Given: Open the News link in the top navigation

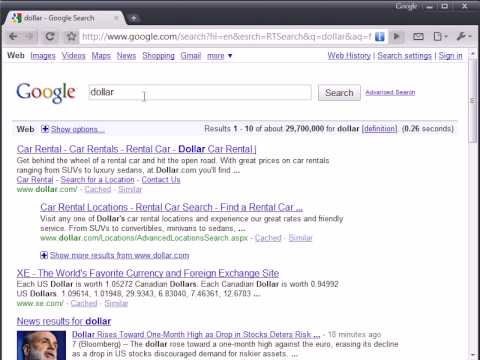Looking at the screenshot, I should pyautogui.click(x=126, y=56).
